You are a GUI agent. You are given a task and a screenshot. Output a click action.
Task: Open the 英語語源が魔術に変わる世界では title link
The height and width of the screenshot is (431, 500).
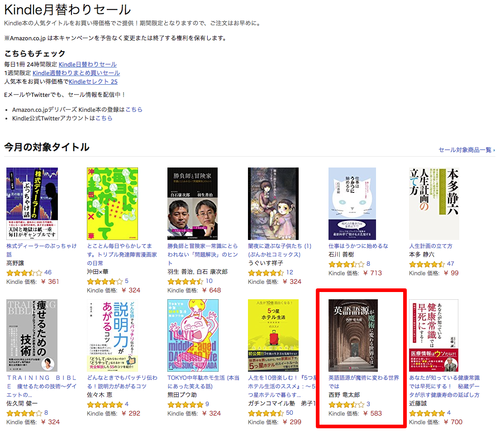point(364,382)
